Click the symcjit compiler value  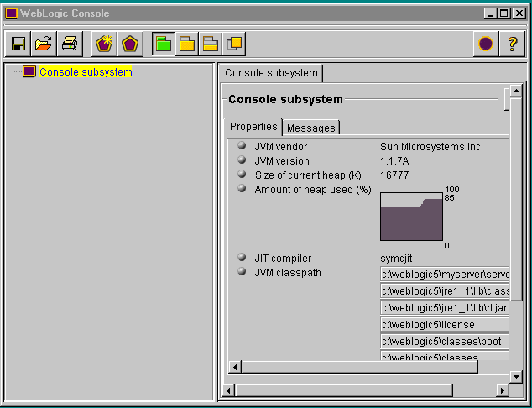pos(396,259)
